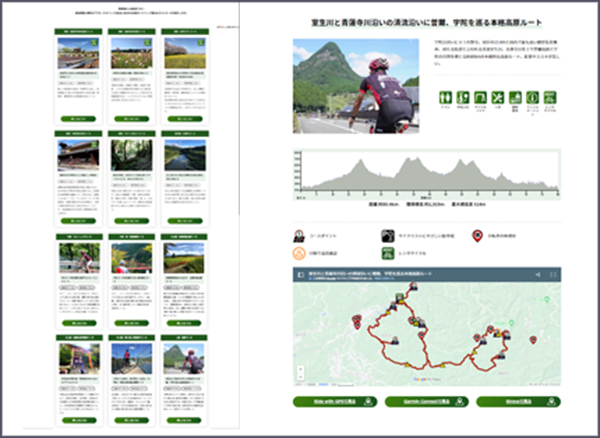The height and width of the screenshot is (438, 600).
Task: Click the green button under the first route card
Action: [x=77, y=117]
